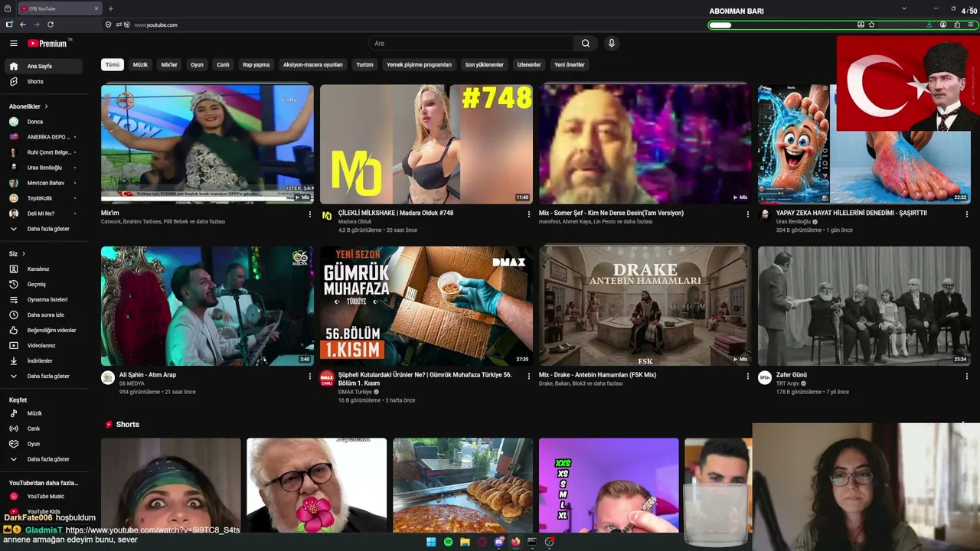
Task: Select the İzlenenler filter chip
Action: [529, 65]
